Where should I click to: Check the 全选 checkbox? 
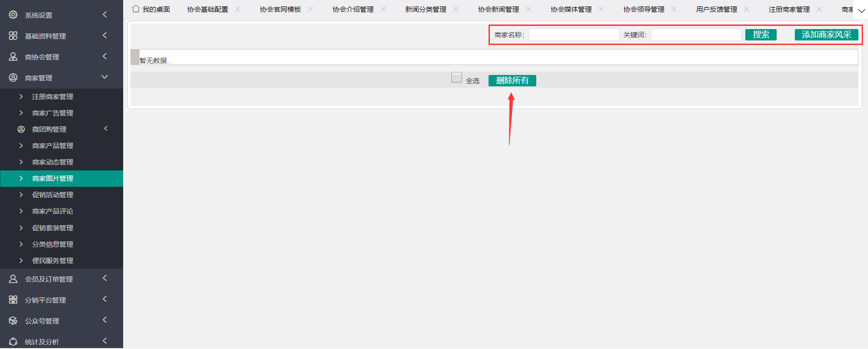[x=456, y=78]
